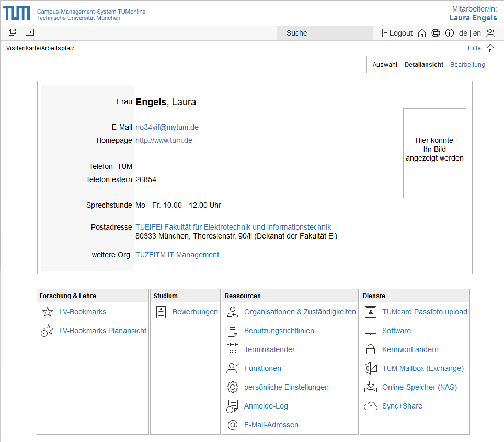Click the Kennwort ändern lock icon

click(x=371, y=349)
